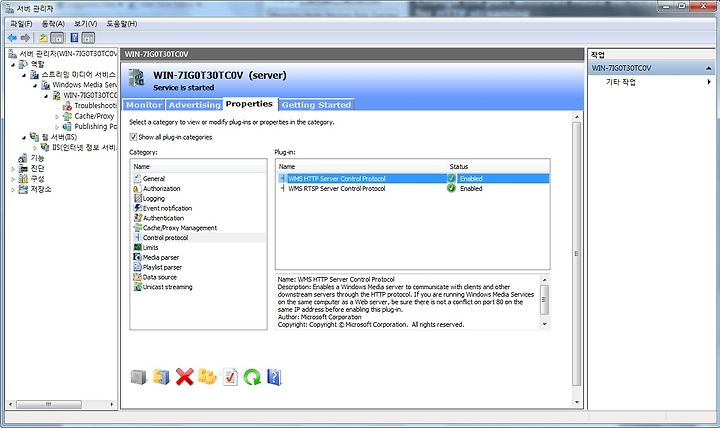Expand the 저장소 tree node
This screenshot has width=720, height=428.
(13, 190)
